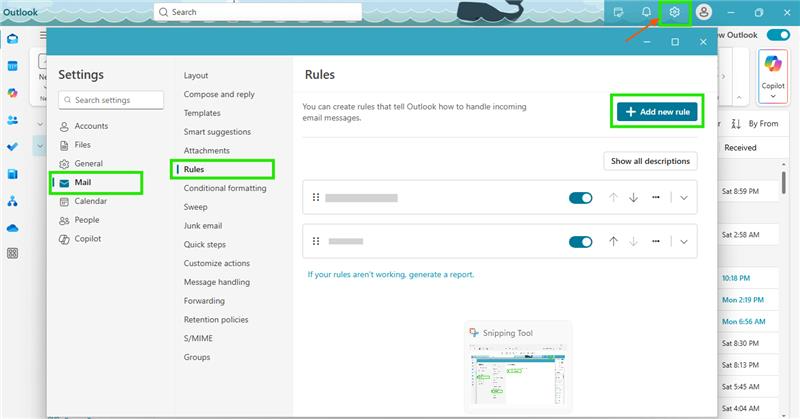
Task: Open the notifications bell
Action: click(646, 12)
